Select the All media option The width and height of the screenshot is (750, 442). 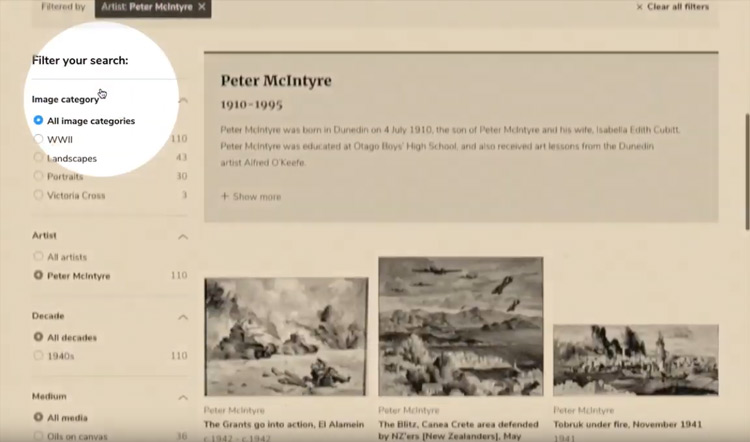pos(38,417)
